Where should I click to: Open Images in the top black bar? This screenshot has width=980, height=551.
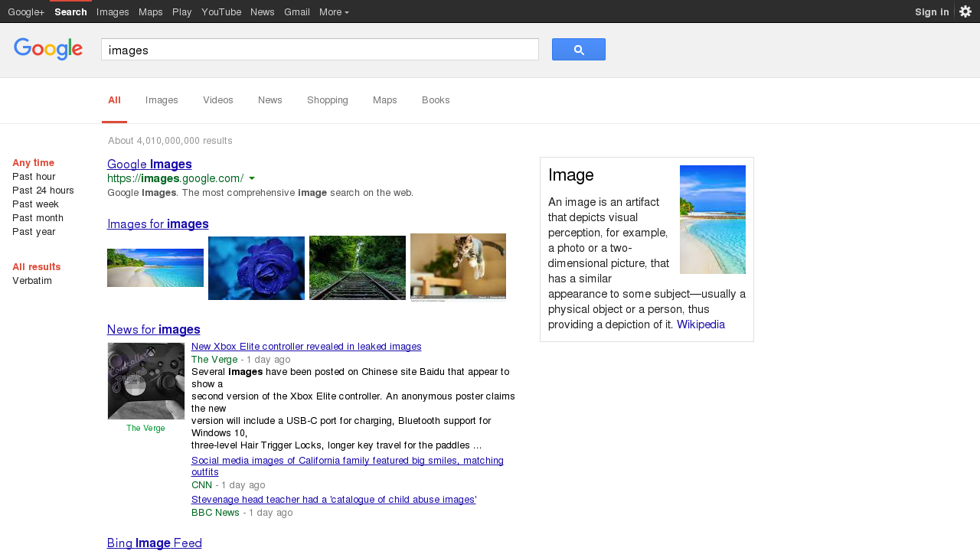pos(113,11)
